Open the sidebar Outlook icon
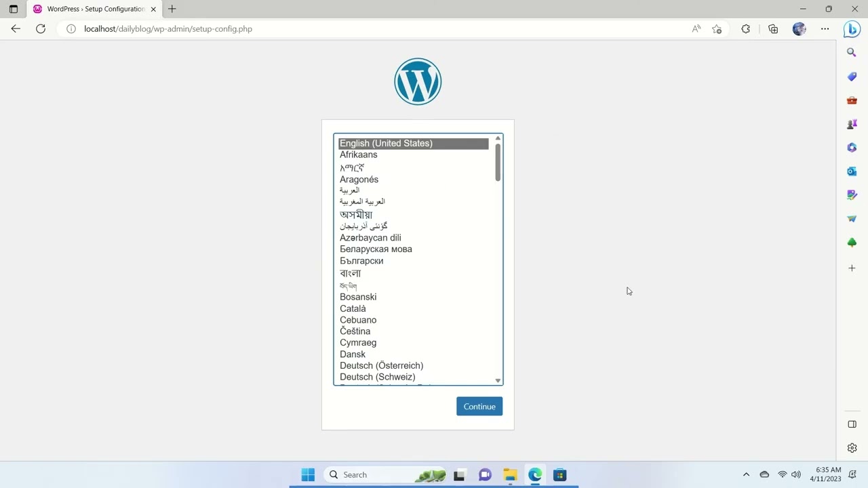This screenshot has height=488, width=868. [x=852, y=171]
